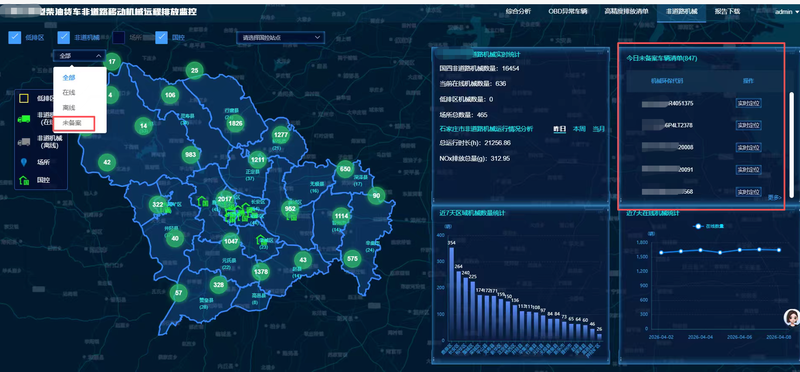This screenshot has height=372, width=800.
Task: Switch to the OBD异常车辆 tab
Action: [x=567, y=11]
